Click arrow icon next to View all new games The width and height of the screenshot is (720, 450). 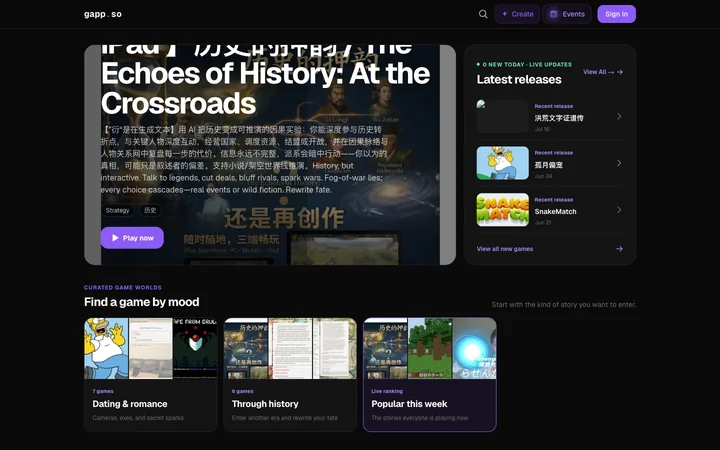tap(619, 249)
